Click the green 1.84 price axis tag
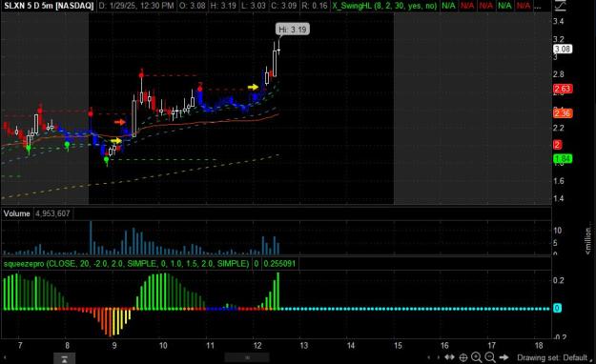This screenshot has height=364, width=596. pyautogui.click(x=563, y=159)
